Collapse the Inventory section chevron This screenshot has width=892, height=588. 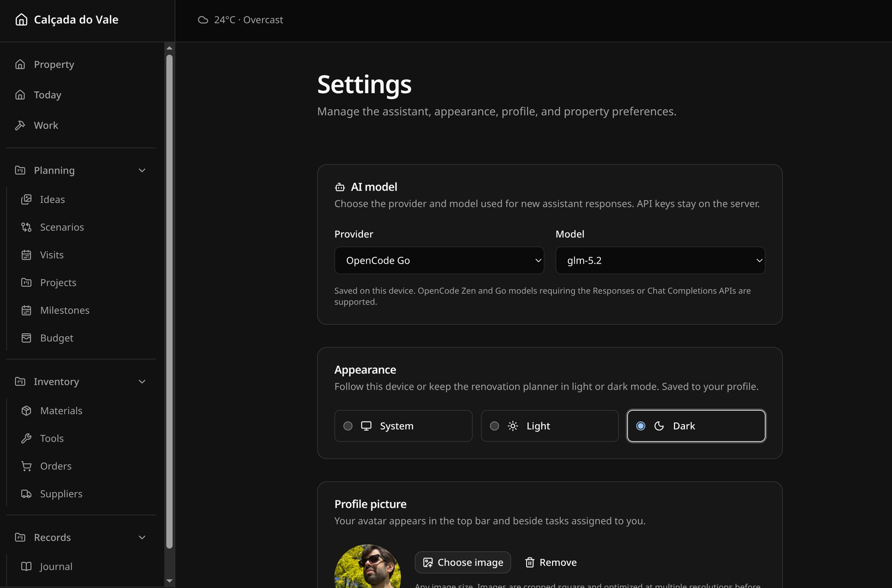coord(142,381)
